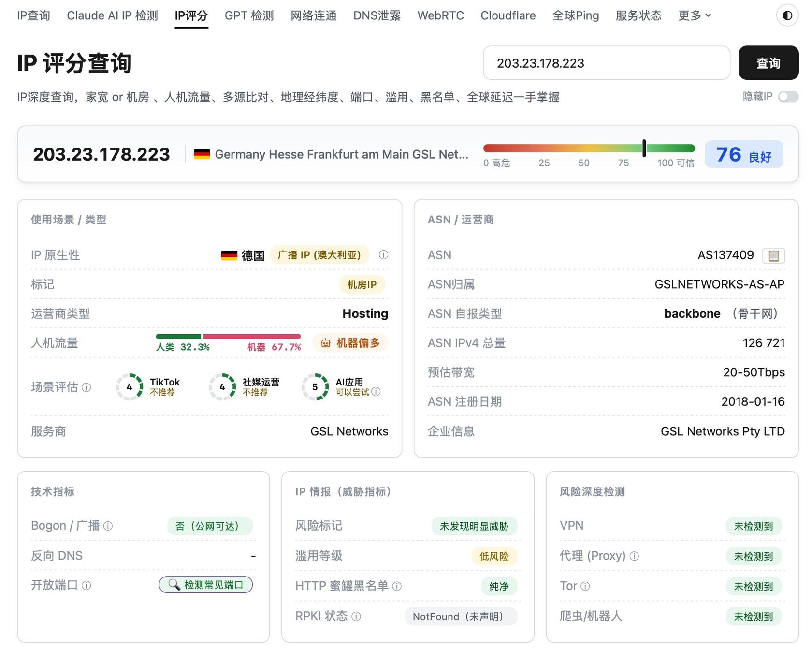The height and width of the screenshot is (651, 812).
Task: Focus the IP address input field
Action: point(607,63)
